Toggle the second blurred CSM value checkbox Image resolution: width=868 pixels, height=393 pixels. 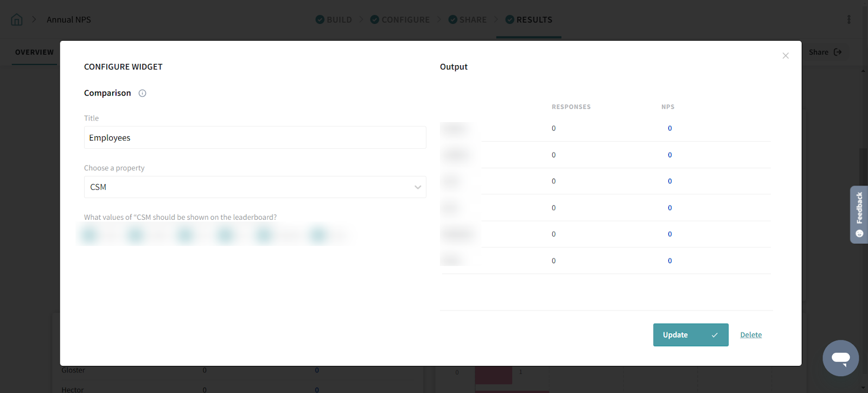coord(136,235)
